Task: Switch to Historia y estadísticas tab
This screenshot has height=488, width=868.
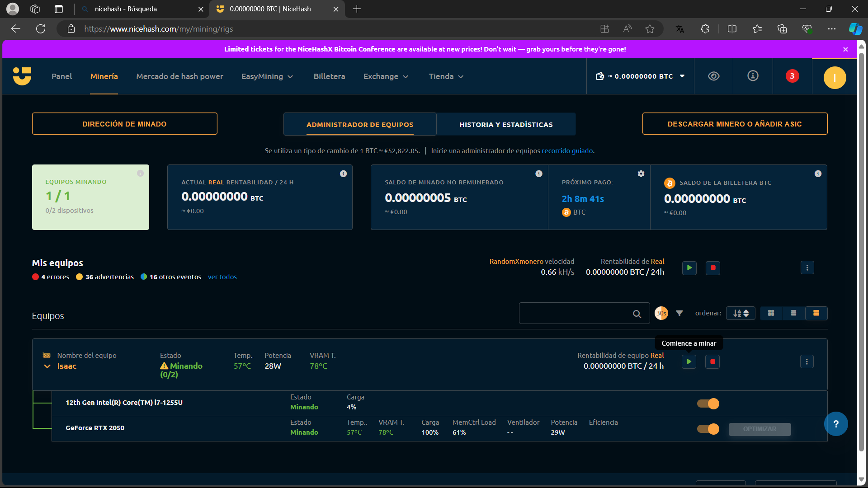Action: [506, 124]
